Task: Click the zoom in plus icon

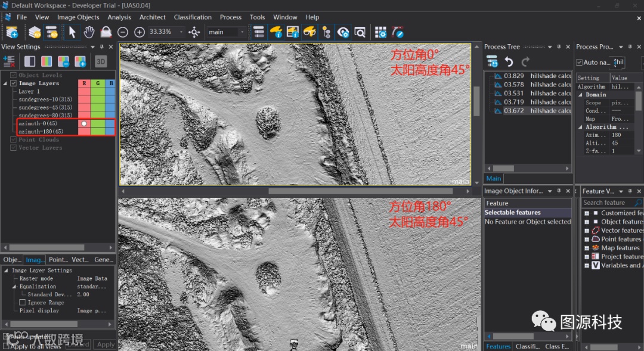Action: click(x=139, y=32)
